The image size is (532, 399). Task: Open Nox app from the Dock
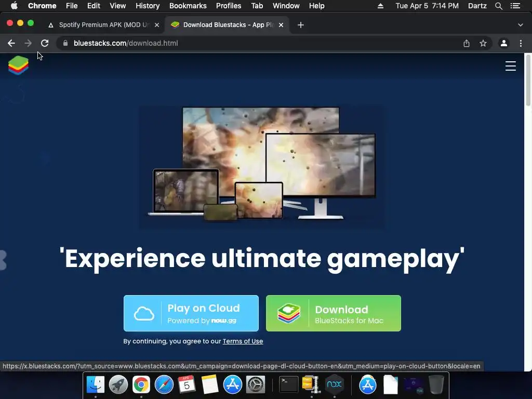coord(334,384)
